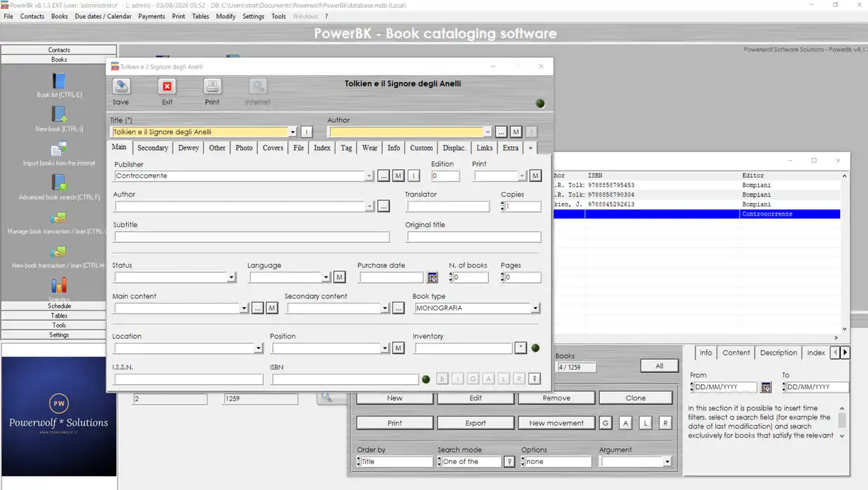Click the right arrow to show more filter tabs
This screenshot has width=868, height=490.
(845, 353)
